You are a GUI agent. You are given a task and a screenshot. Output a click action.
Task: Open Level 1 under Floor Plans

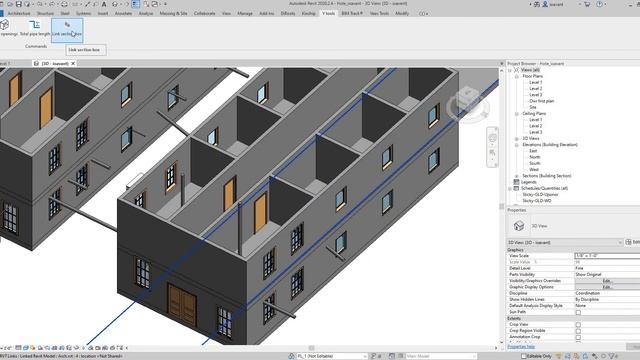tap(536, 82)
